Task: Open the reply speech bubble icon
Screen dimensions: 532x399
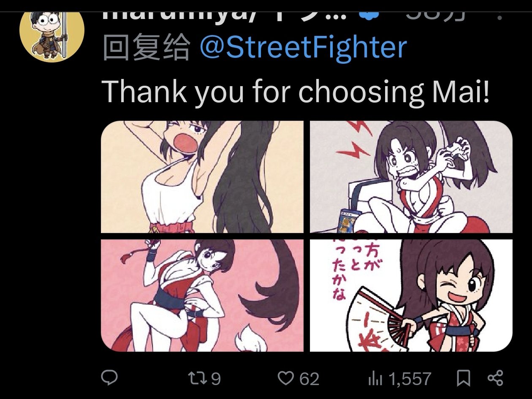Action: 110,378
